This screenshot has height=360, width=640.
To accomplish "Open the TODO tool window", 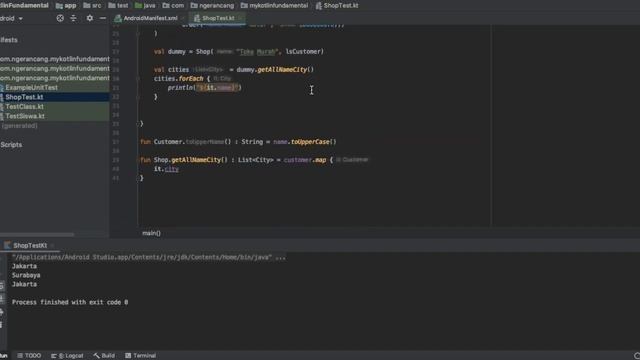I will click(29, 356).
